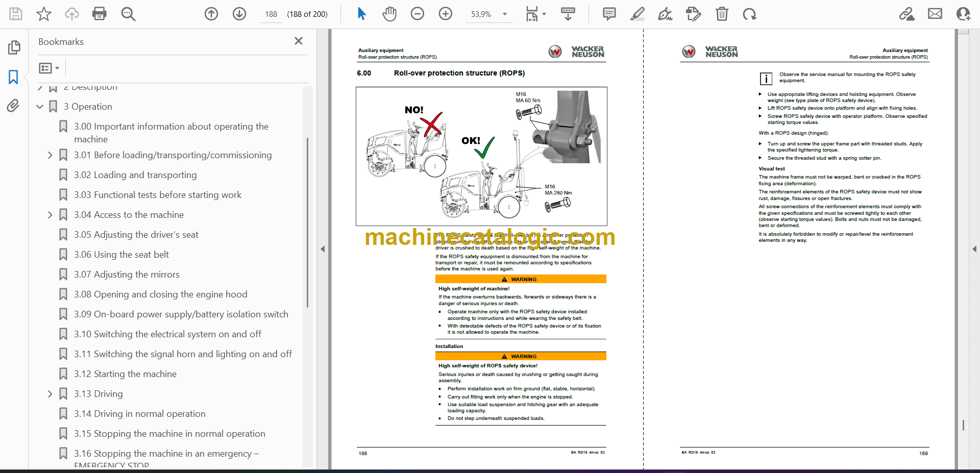Screen dimensions: 980x473
Task: Print the document
Action: point(100,14)
